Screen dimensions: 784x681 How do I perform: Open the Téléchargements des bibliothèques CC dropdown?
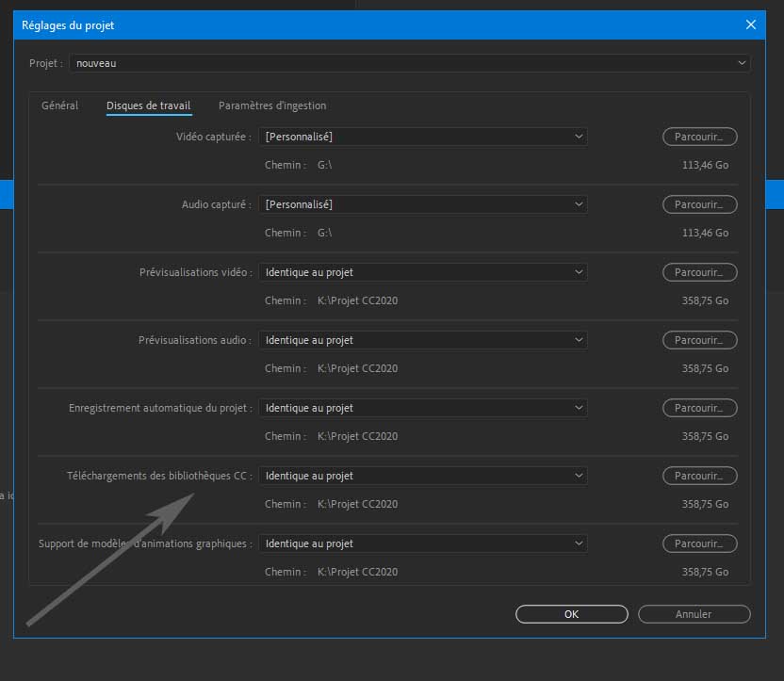tap(423, 476)
